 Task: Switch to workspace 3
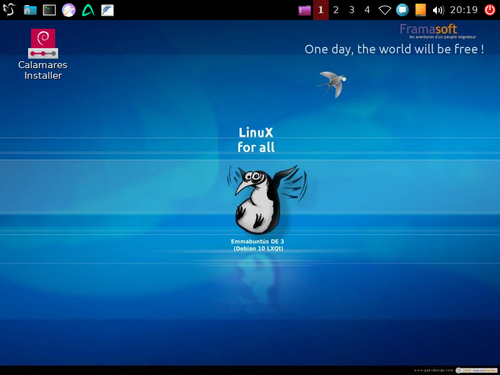click(352, 10)
